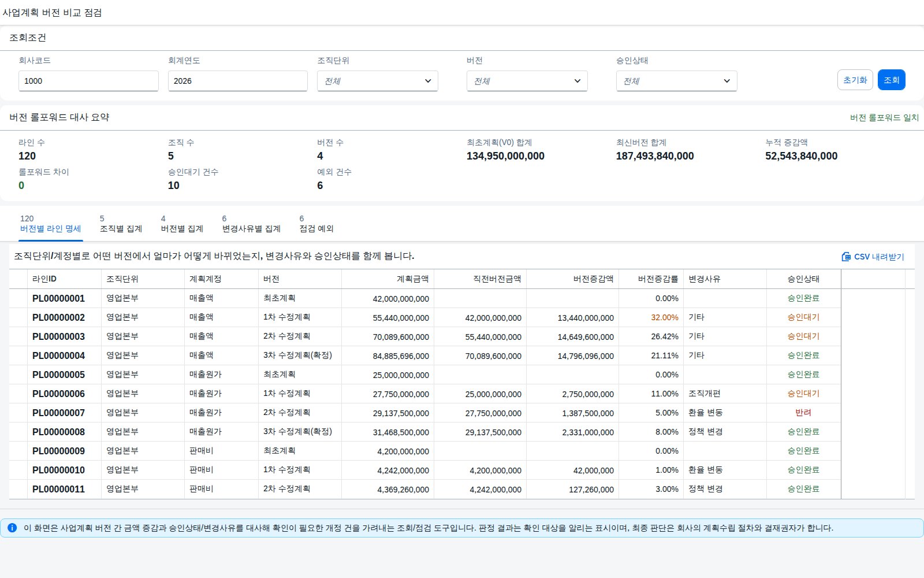The height and width of the screenshot is (578, 924).
Task: Click 버전 롤포워드 일치 status text
Action: (x=884, y=117)
